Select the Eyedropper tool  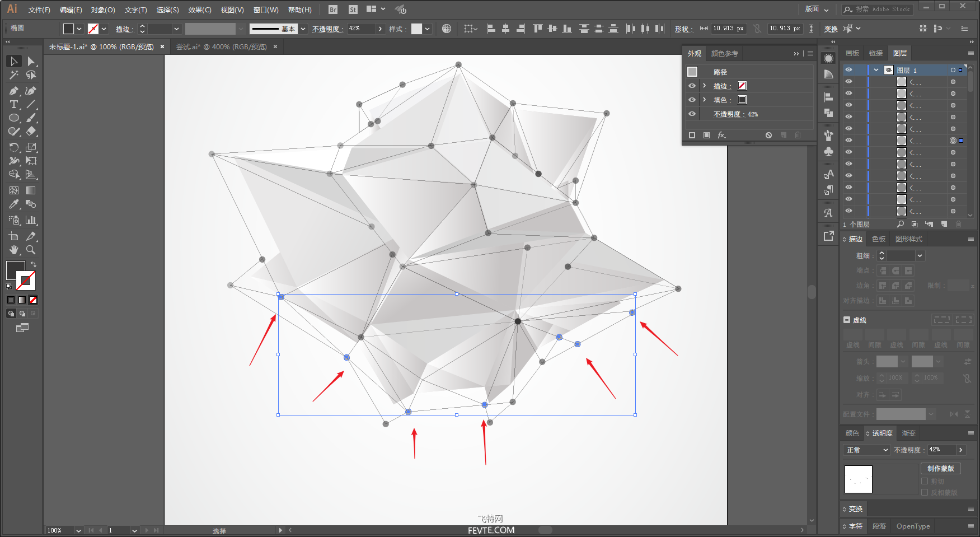[x=14, y=204]
